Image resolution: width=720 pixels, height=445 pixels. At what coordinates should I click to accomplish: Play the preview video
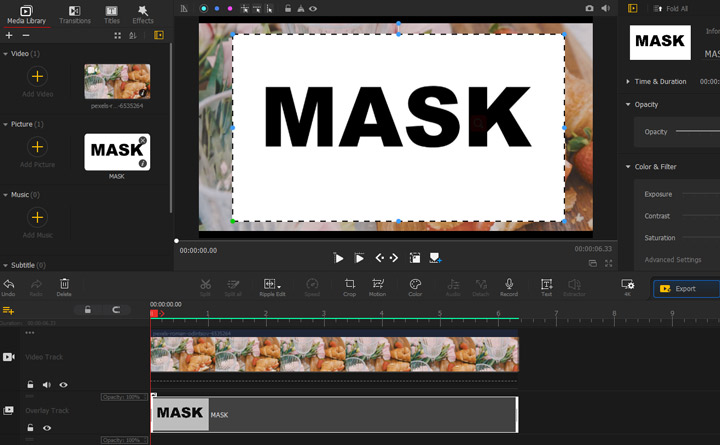tap(338, 258)
